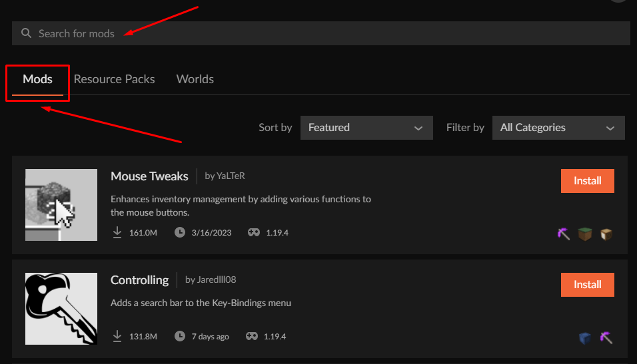Screen dimensions: 637x364
Task: Focus the Search for mods field
Action: 320,33
